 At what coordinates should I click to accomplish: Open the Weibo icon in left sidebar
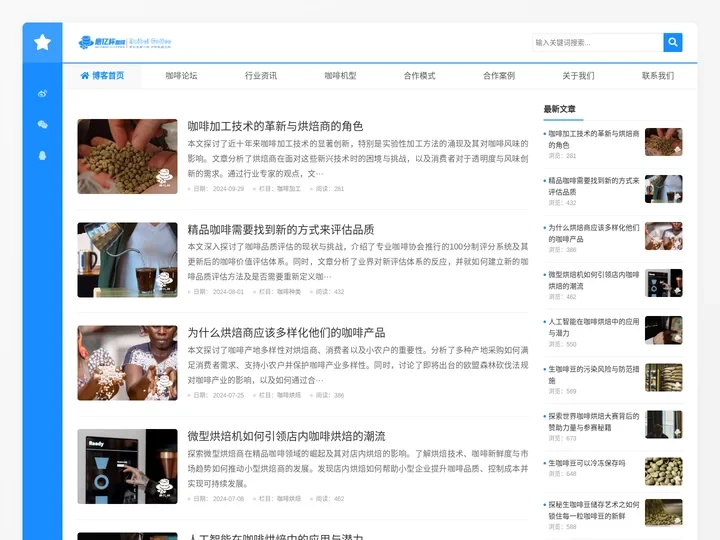tap(42, 94)
